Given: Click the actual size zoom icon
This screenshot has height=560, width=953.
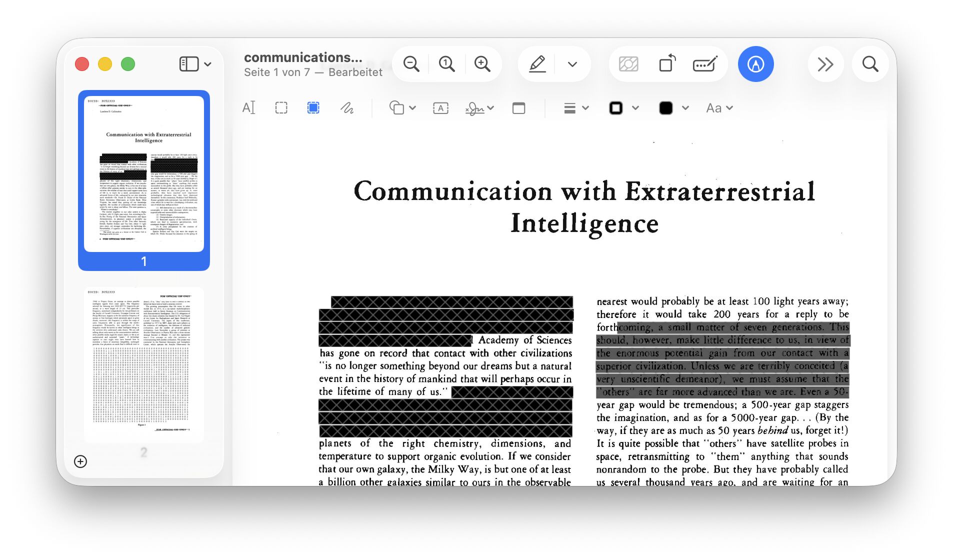Looking at the screenshot, I should pyautogui.click(x=446, y=64).
